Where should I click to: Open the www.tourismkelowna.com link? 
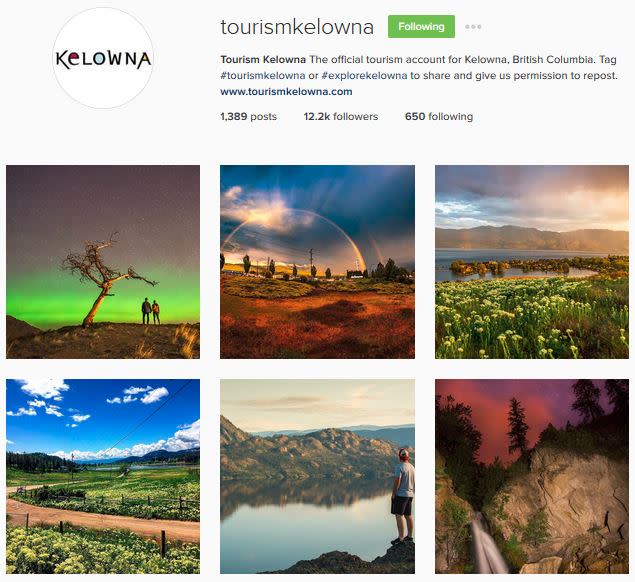(x=286, y=92)
